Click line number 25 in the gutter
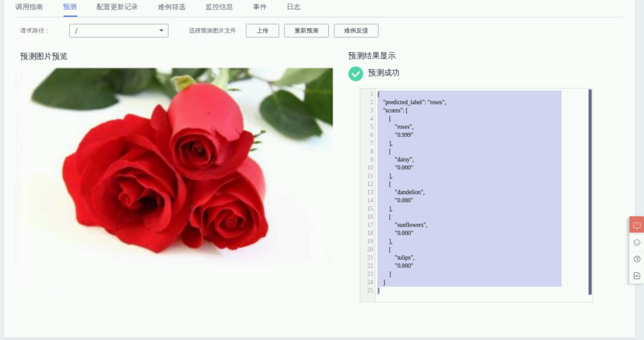This screenshot has width=644, height=340. (370, 290)
